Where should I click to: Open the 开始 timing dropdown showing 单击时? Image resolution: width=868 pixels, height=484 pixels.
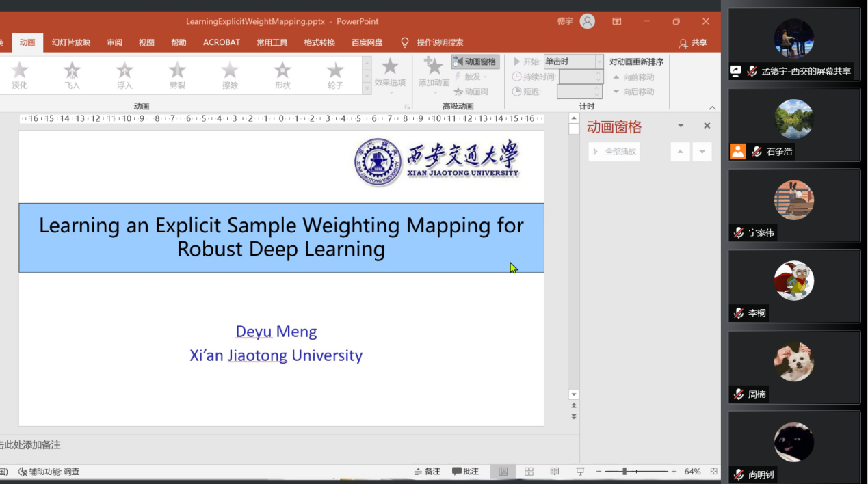point(599,62)
